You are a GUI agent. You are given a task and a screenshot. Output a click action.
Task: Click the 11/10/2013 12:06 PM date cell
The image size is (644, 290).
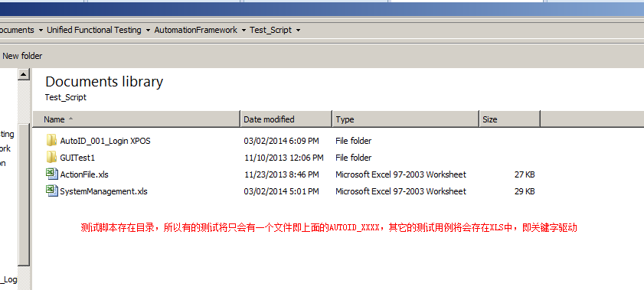pos(284,158)
